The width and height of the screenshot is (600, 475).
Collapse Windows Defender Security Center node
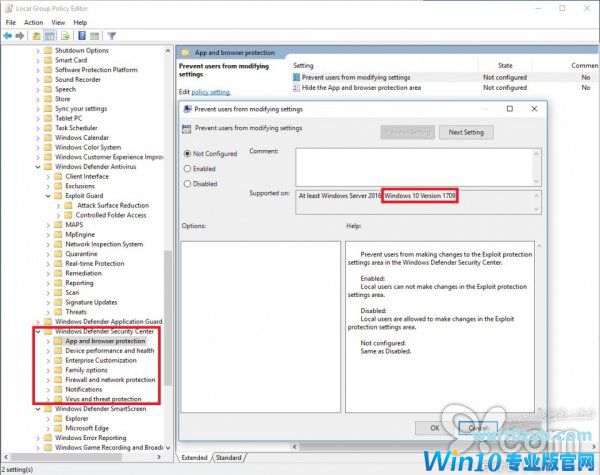click(38, 331)
